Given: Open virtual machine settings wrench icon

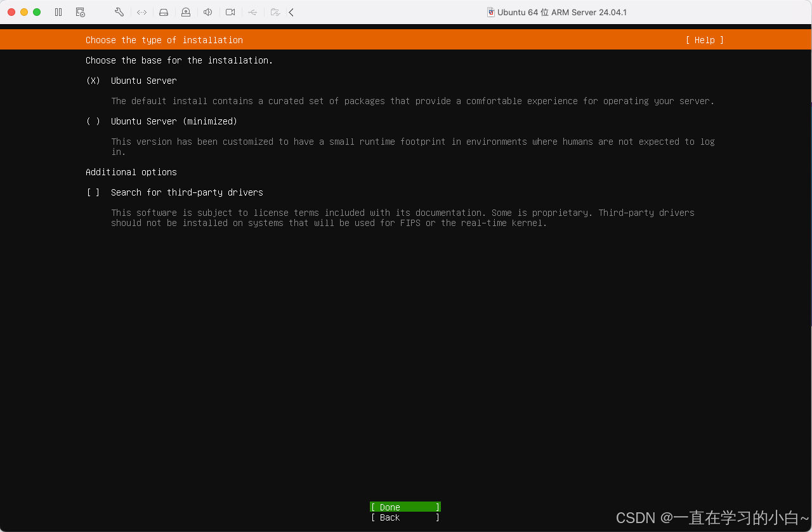Looking at the screenshot, I should [x=119, y=12].
